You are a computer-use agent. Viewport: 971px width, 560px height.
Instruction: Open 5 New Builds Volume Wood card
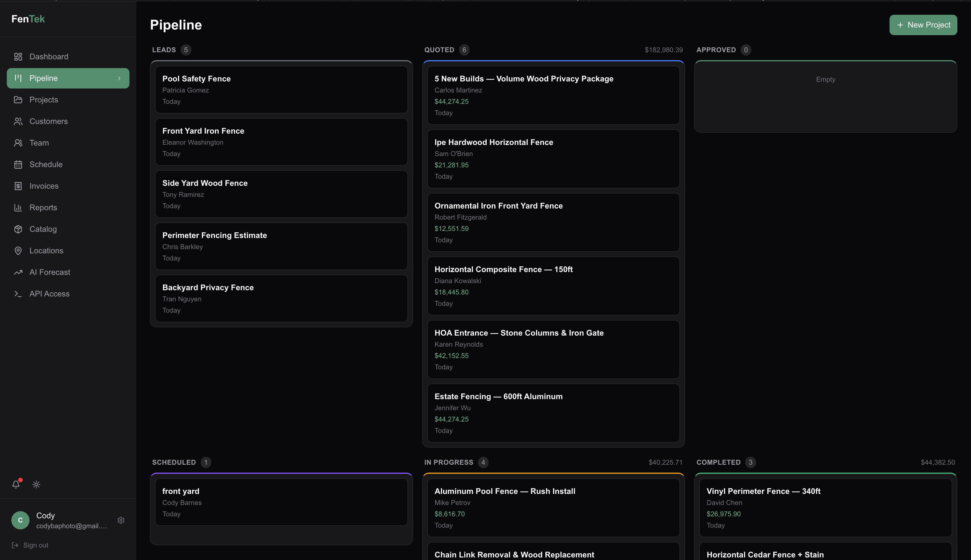point(553,95)
